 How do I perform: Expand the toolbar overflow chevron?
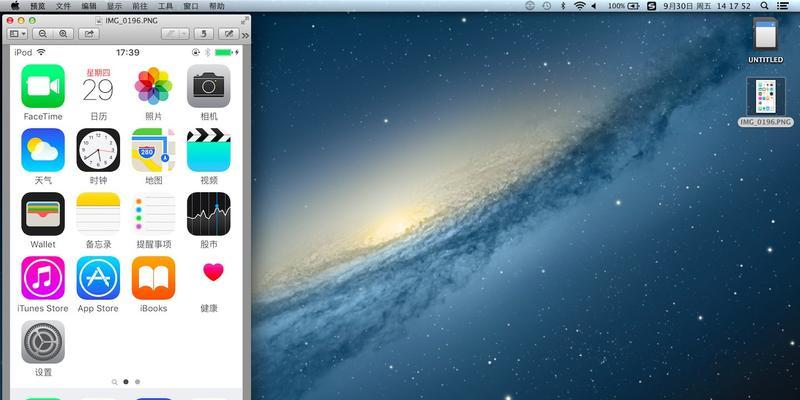[x=245, y=35]
